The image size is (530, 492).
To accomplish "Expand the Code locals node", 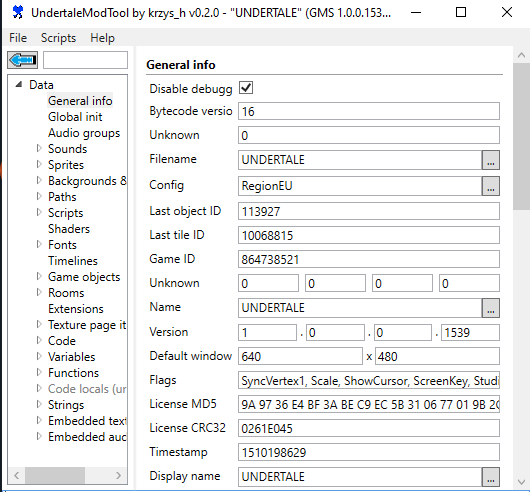I will (39, 388).
